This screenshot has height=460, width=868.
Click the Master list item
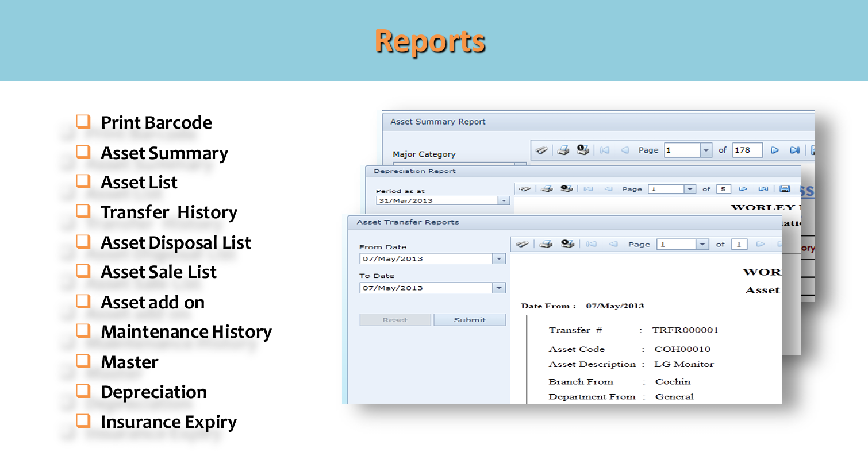point(129,362)
